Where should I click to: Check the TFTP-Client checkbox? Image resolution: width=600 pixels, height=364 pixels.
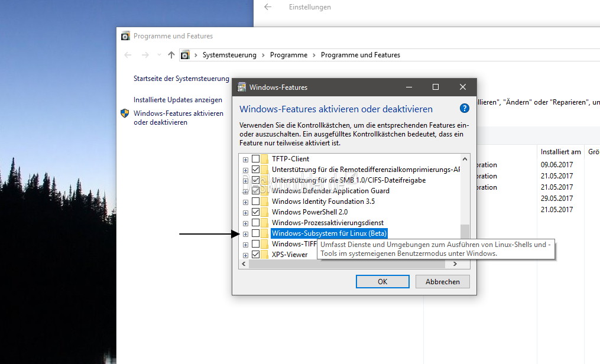255,159
